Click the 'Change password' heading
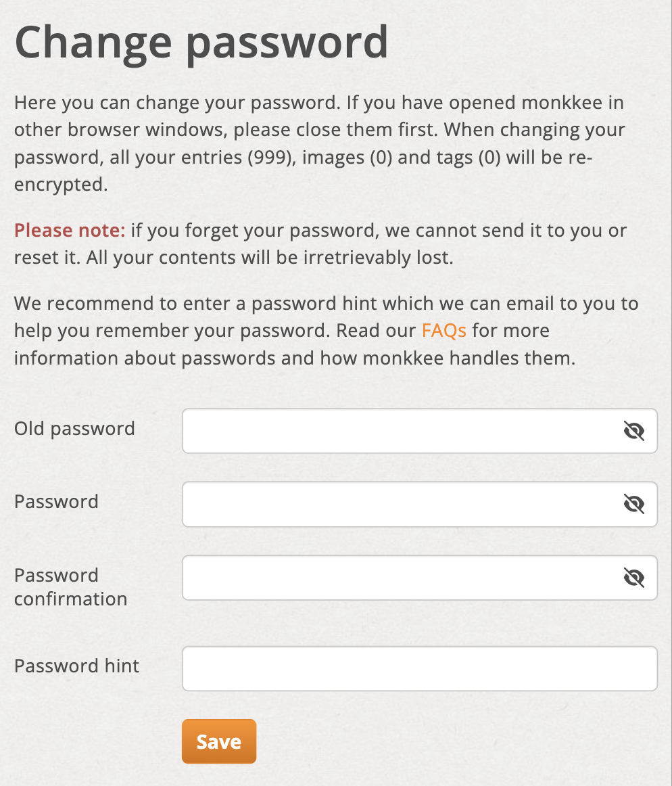 point(201,43)
